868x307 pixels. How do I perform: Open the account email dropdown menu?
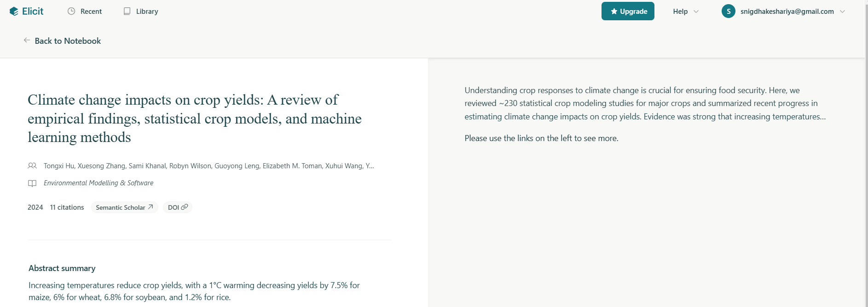842,12
